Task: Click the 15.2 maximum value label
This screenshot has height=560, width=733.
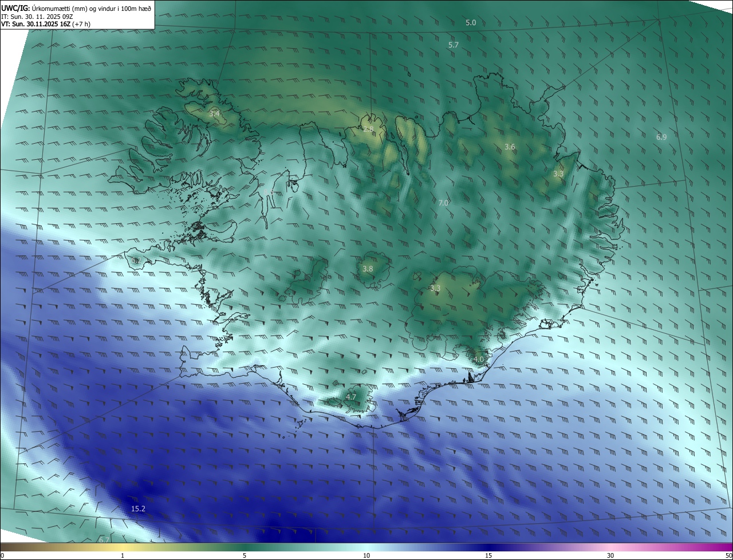Action: (x=138, y=508)
